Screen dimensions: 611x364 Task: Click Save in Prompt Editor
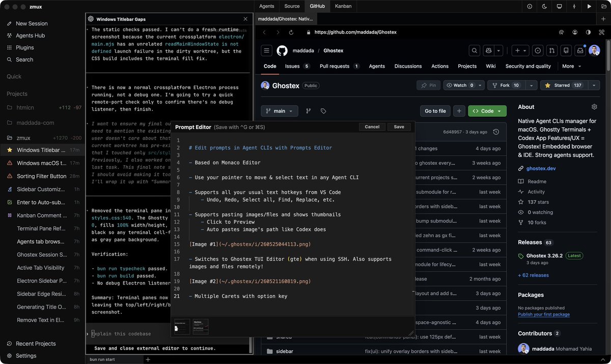click(x=399, y=127)
